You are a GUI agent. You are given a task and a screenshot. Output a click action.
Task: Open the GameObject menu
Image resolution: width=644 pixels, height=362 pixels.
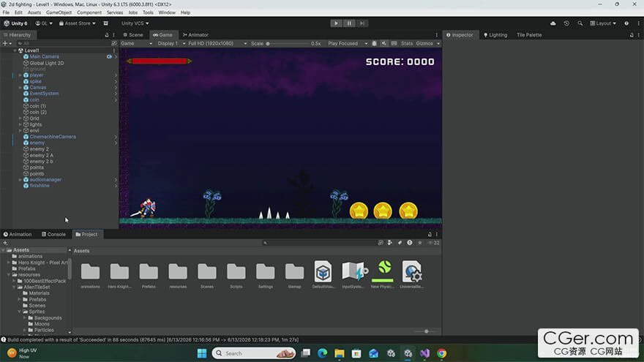click(x=59, y=12)
